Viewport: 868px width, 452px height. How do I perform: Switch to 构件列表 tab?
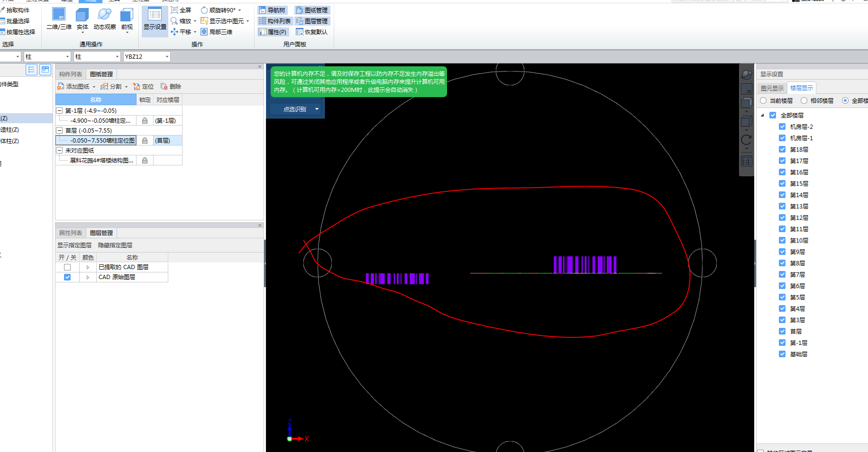71,74
